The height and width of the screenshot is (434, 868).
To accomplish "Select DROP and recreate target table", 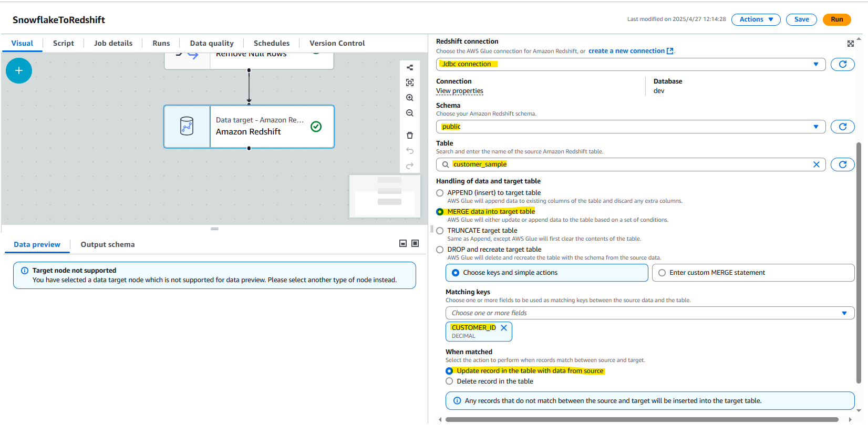I will click(440, 250).
